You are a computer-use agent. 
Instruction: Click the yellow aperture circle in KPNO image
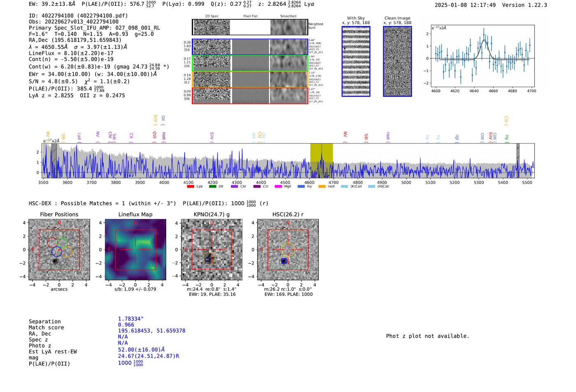tap(209, 259)
